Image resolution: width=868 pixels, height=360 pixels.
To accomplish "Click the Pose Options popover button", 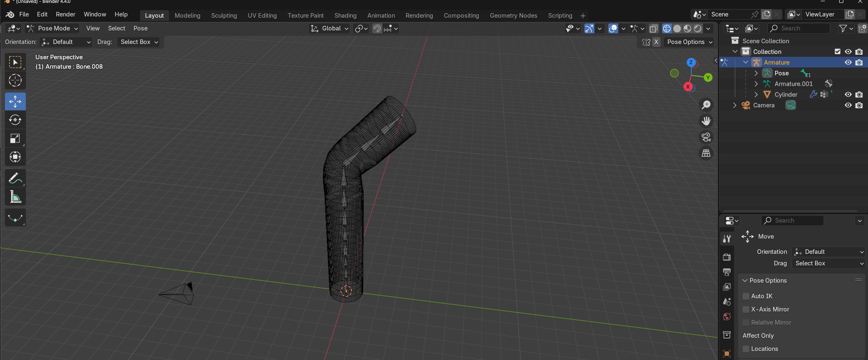I will (x=689, y=42).
